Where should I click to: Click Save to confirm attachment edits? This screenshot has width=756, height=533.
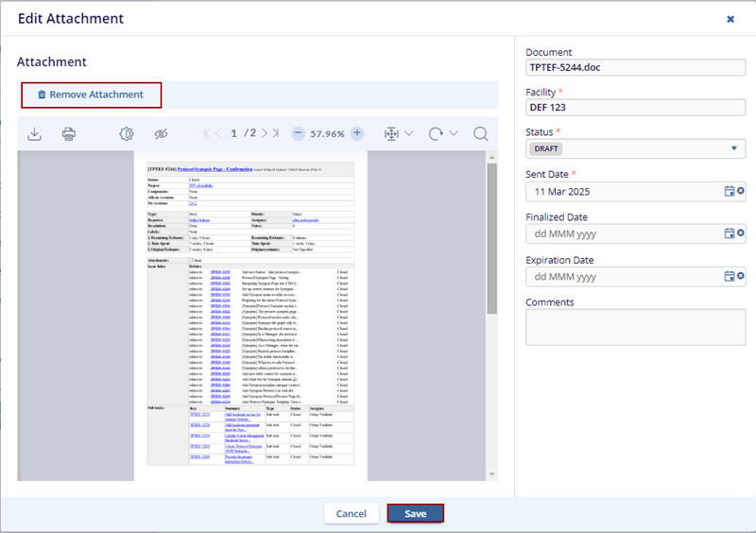[x=415, y=513]
